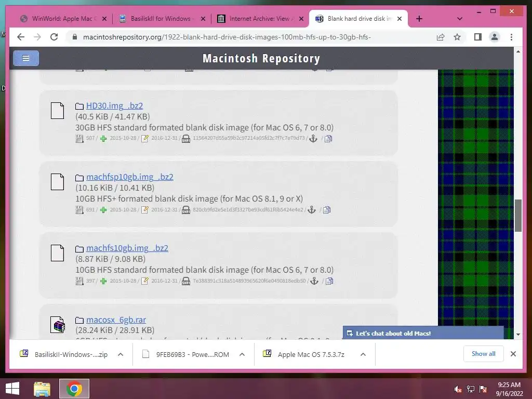Download the HD30.img_.bz2 file link
The image size is (532, 399).
(x=114, y=105)
